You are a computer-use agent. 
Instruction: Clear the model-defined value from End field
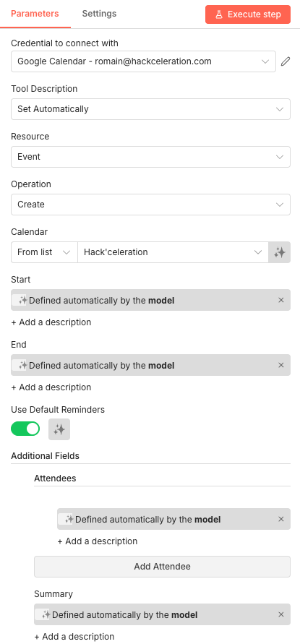point(281,365)
